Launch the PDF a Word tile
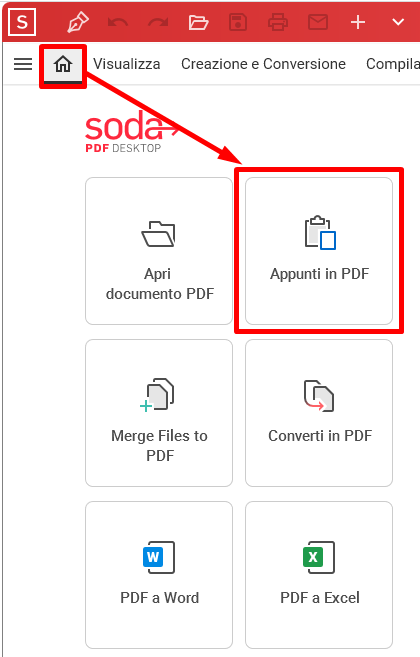Image resolution: width=420 pixels, height=657 pixels. 159,575
